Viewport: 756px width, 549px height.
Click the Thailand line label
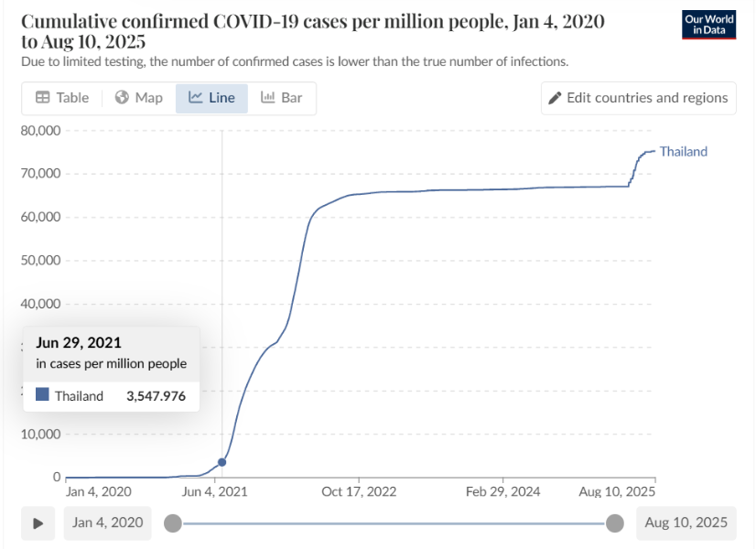pos(683,152)
